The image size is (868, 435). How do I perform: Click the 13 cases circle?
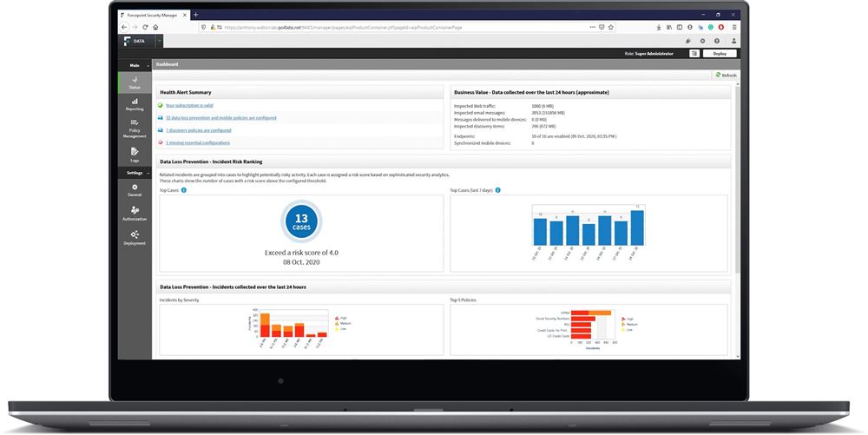(301, 221)
